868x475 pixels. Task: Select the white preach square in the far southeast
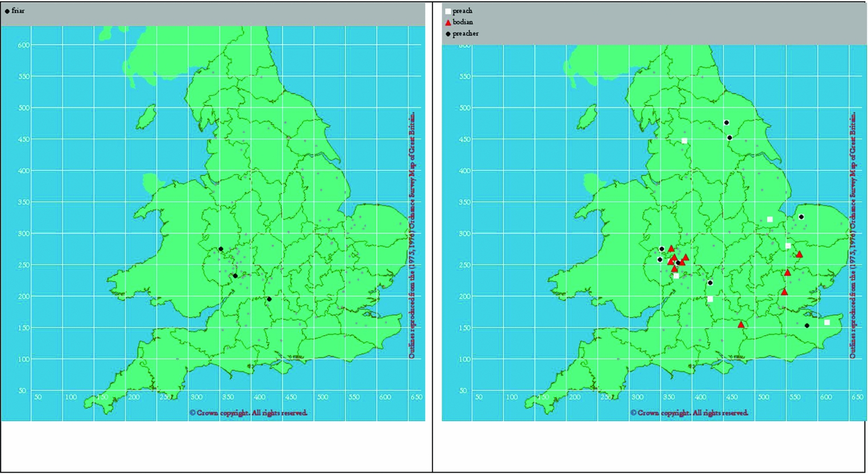point(827,323)
